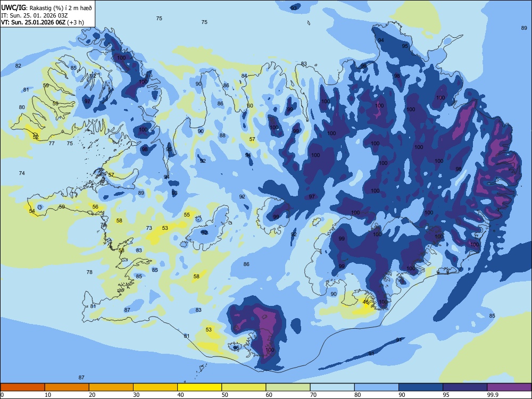Select the '52' humidity value in the Westfjords
Image resolution: width=532 pixels, height=399 pixels.
coord(36,137)
